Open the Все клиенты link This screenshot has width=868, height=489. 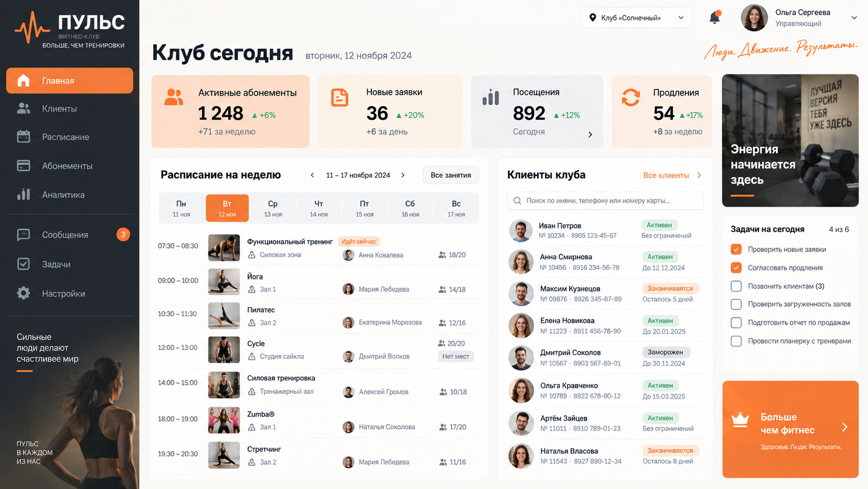pos(672,176)
